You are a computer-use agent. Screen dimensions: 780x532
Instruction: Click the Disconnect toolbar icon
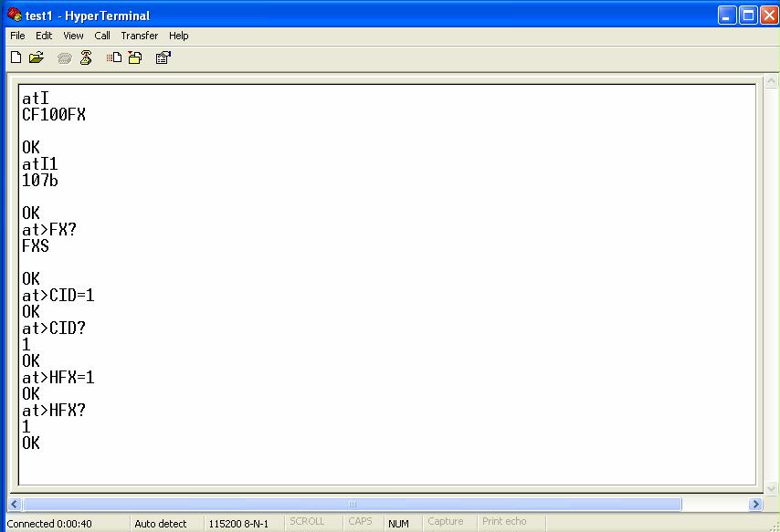86,57
